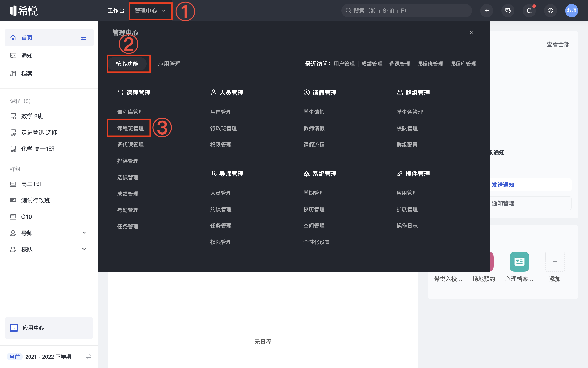This screenshot has width=588, height=368.
Task: Open 学期管理
Action: (314, 193)
